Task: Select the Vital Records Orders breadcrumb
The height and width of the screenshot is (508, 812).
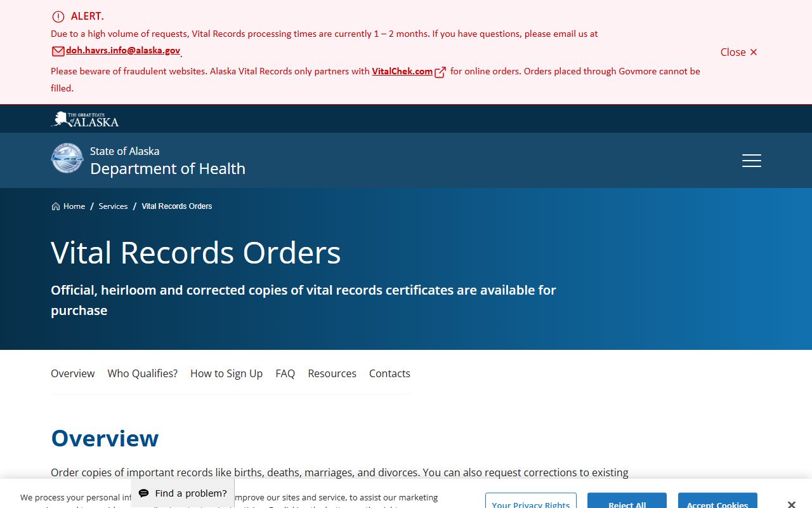Action: (x=177, y=206)
